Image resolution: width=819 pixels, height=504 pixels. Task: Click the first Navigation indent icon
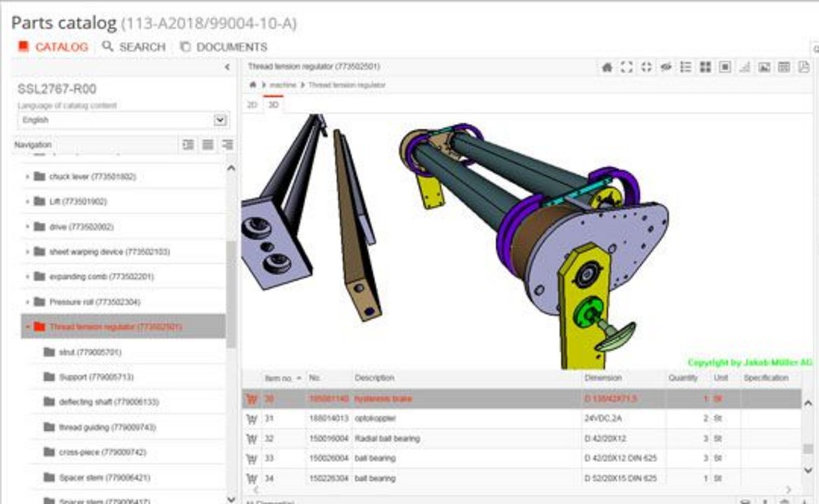click(188, 145)
